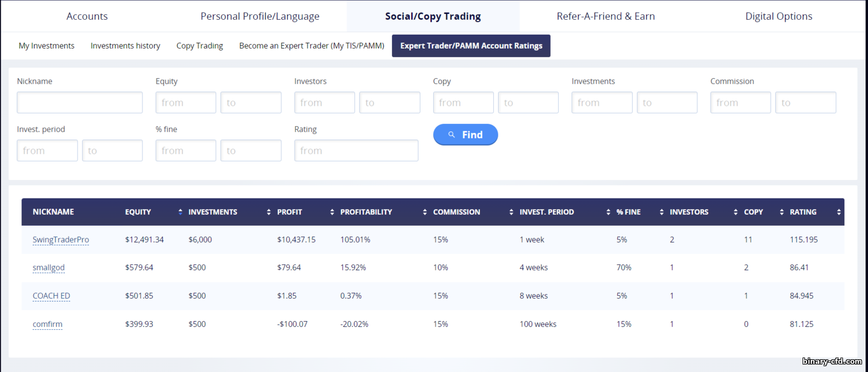
Task: Sort by Copy column sort icon
Action: click(x=782, y=212)
